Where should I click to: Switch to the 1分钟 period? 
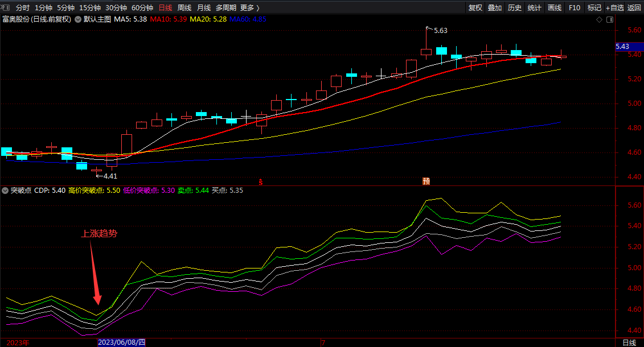tap(43, 8)
